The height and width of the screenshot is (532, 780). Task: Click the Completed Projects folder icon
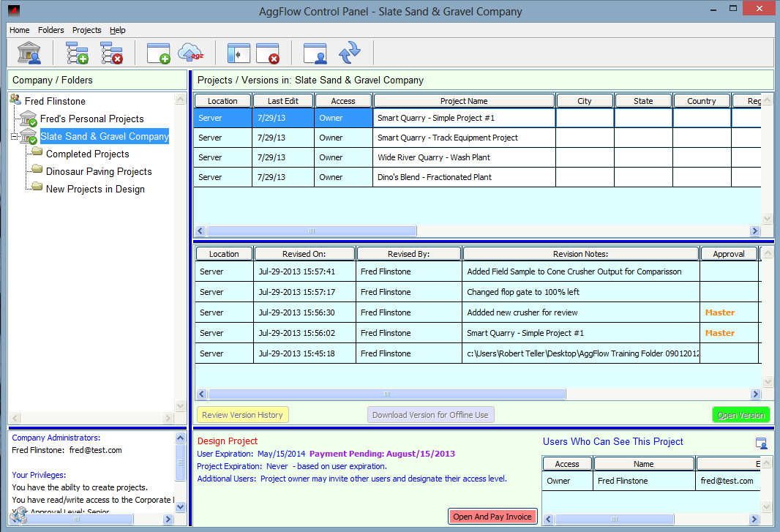pos(37,151)
